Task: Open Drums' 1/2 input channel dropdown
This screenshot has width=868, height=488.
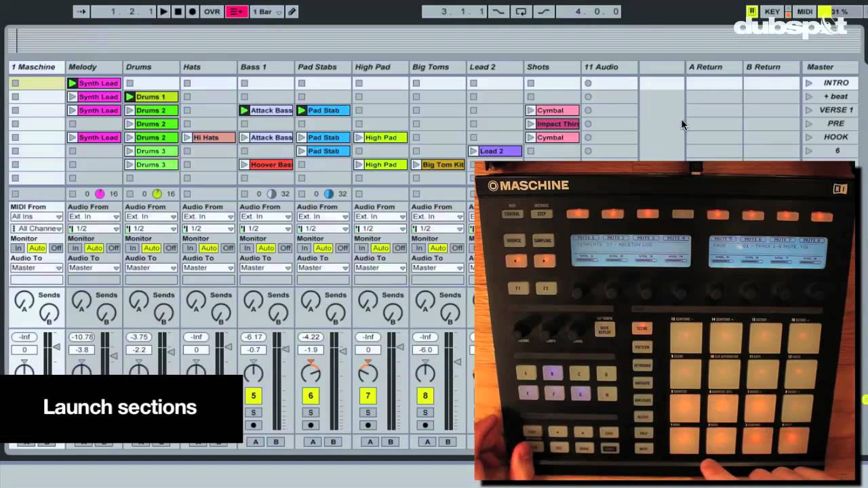Action: coord(151,229)
